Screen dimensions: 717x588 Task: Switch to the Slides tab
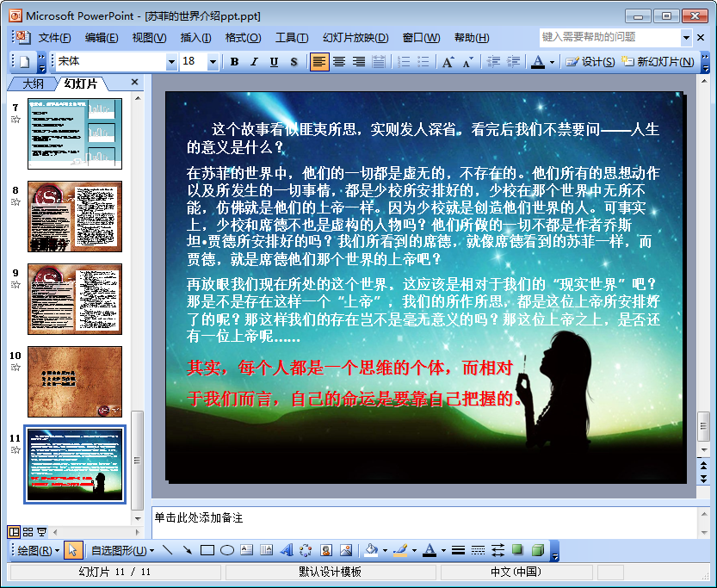tap(81, 84)
